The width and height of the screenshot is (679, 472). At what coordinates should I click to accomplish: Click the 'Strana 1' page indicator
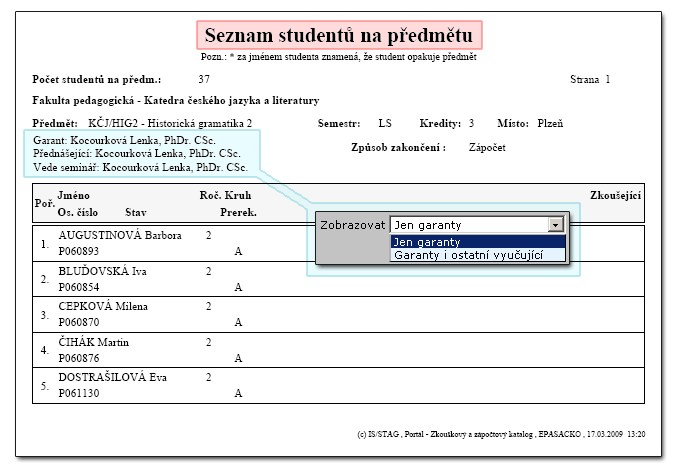pyautogui.click(x=590, y=79)
